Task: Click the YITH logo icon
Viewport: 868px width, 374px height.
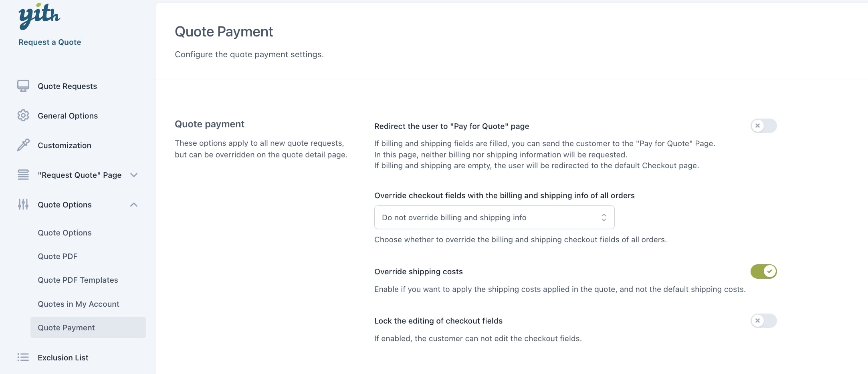Action: click(39, 16)
